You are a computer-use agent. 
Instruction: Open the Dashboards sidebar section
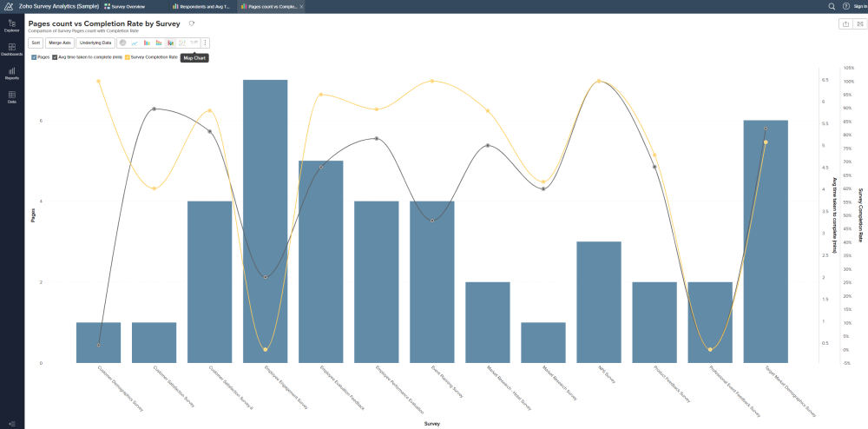(12, 49)
